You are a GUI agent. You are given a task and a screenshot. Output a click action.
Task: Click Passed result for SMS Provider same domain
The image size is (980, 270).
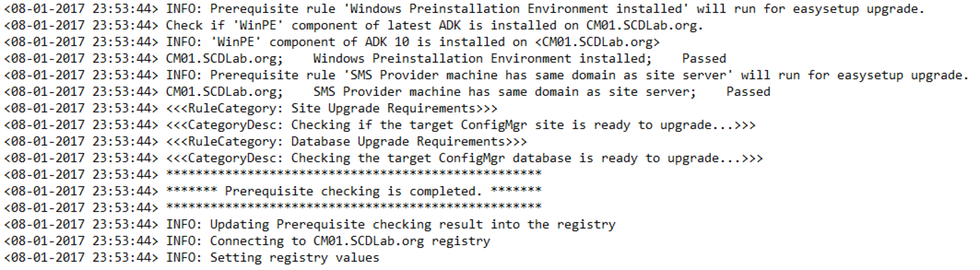coord(748,92)
